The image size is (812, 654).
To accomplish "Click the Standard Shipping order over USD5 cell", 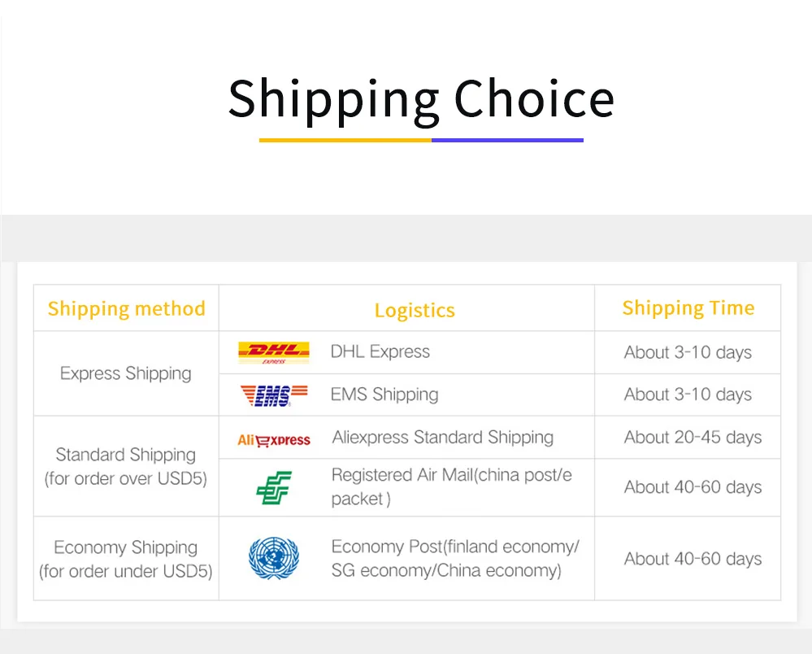I will pos(126,466).
